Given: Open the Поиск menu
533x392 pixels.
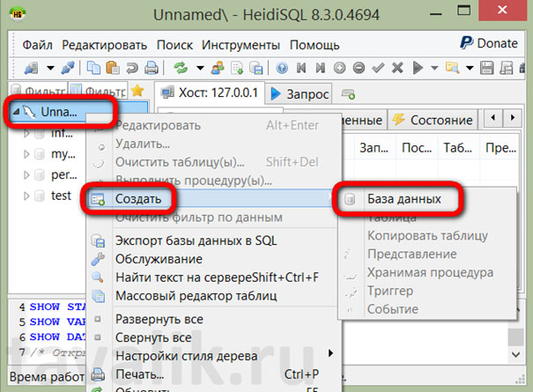Looking at the screenshot, I should coord(174,45).
